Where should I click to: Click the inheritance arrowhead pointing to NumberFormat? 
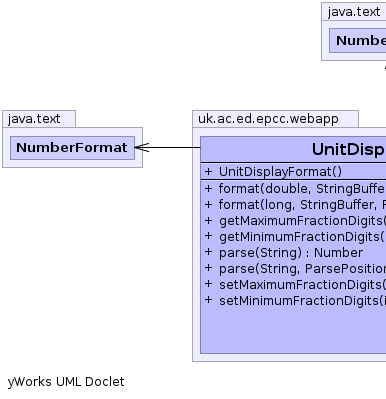142,147
